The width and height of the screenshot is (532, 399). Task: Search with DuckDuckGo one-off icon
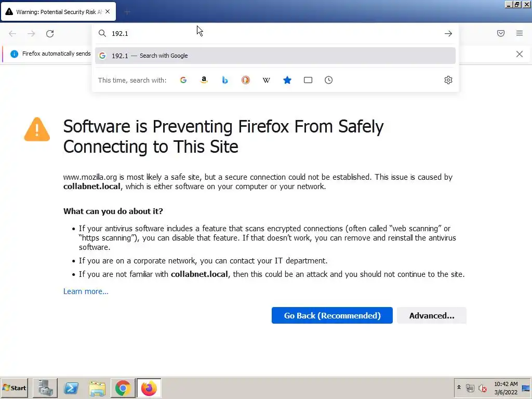click(x=246, y=80)
